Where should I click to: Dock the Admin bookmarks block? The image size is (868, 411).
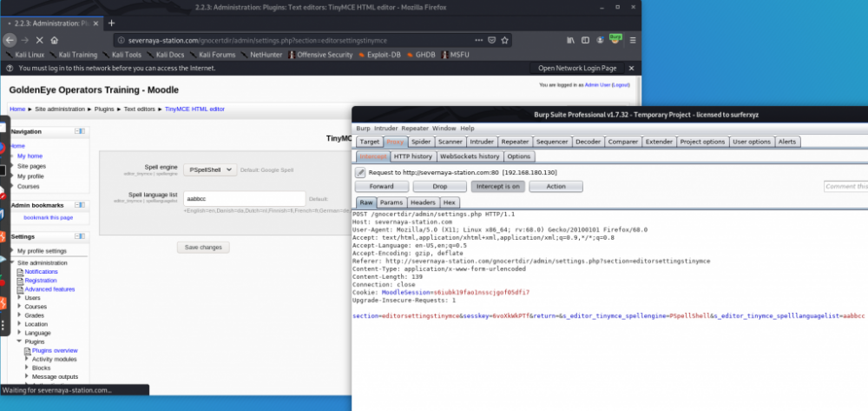tap(82, 205)
